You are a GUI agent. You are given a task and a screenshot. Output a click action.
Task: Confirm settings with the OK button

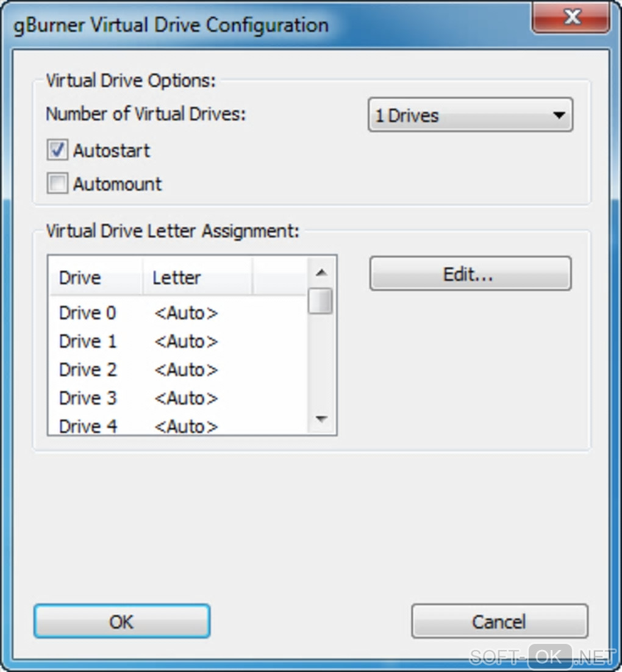(121, 621)
